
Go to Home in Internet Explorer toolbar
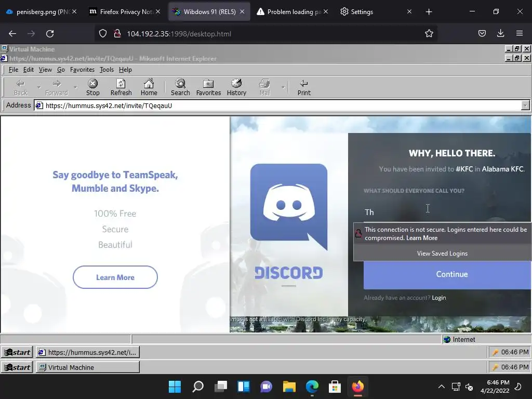coord(149,87)
